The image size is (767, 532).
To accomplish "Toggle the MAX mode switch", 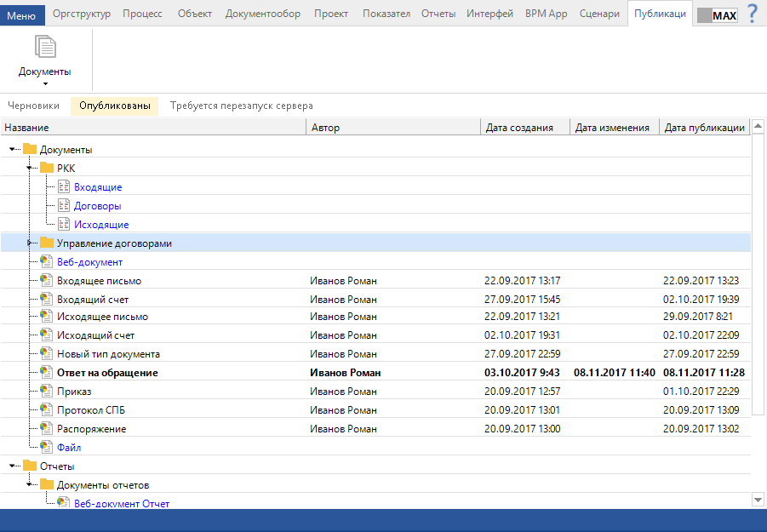I will coord(716,15).
